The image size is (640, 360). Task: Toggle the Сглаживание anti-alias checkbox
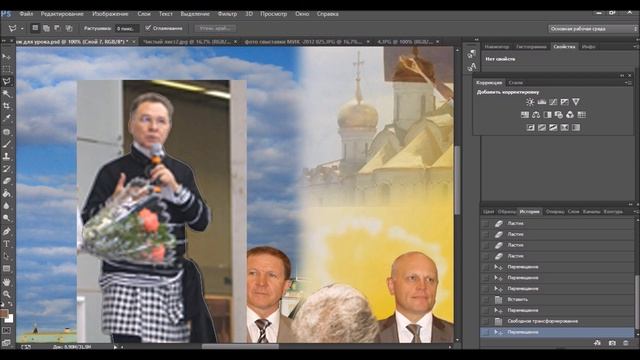(148, 28)
